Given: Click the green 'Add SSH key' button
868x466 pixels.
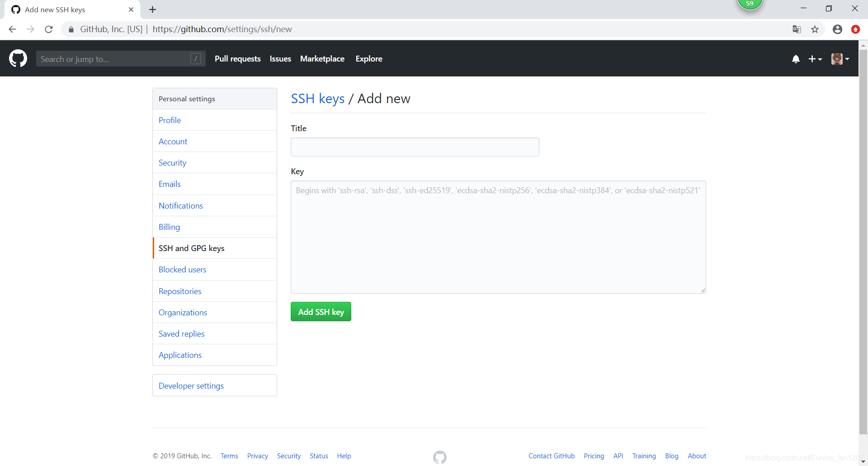Looking at the screenshot, I should point(321,312).
